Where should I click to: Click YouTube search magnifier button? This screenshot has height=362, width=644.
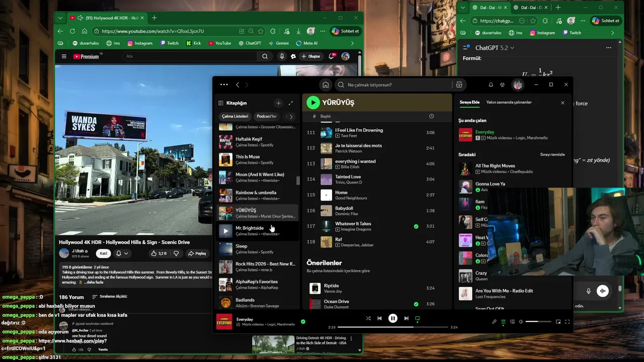pos(265,56)
